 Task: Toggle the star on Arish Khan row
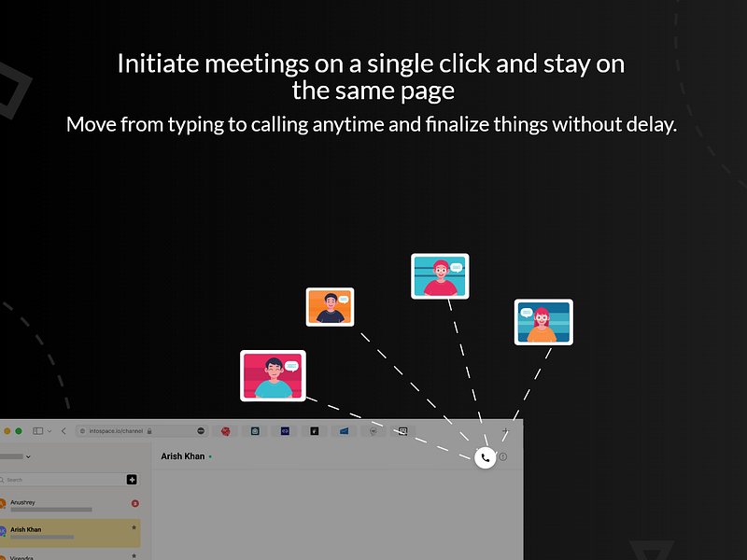point(134,527)
